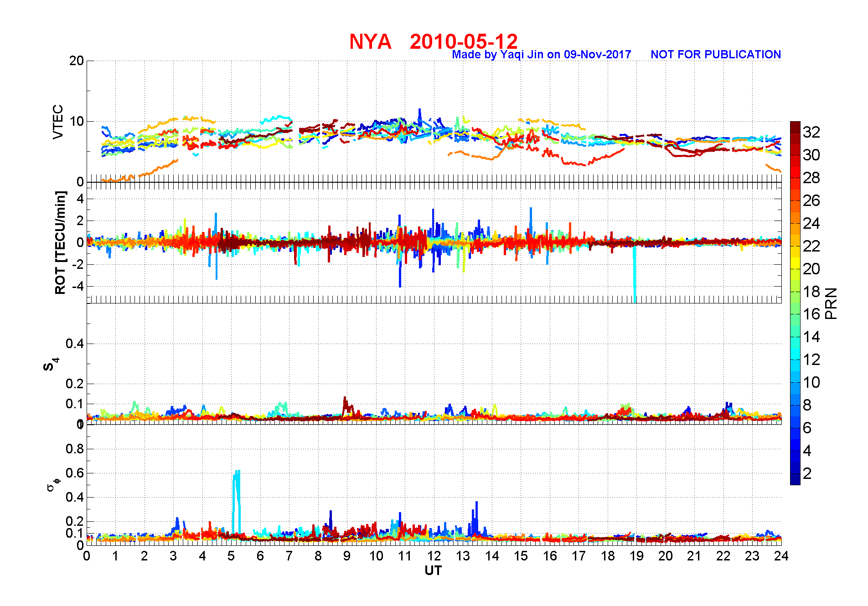
Task: Click the colorbar tick label 8
Action: 807,405
